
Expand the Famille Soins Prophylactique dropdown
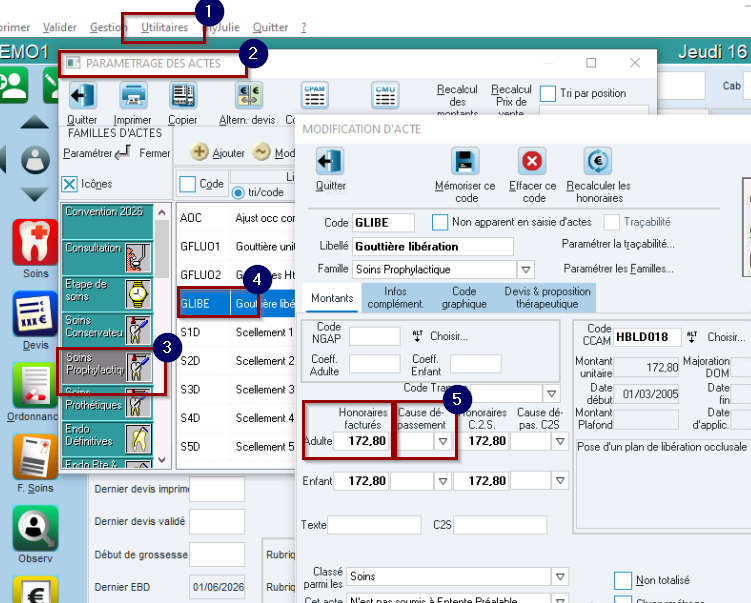click(x=525, y=270)
